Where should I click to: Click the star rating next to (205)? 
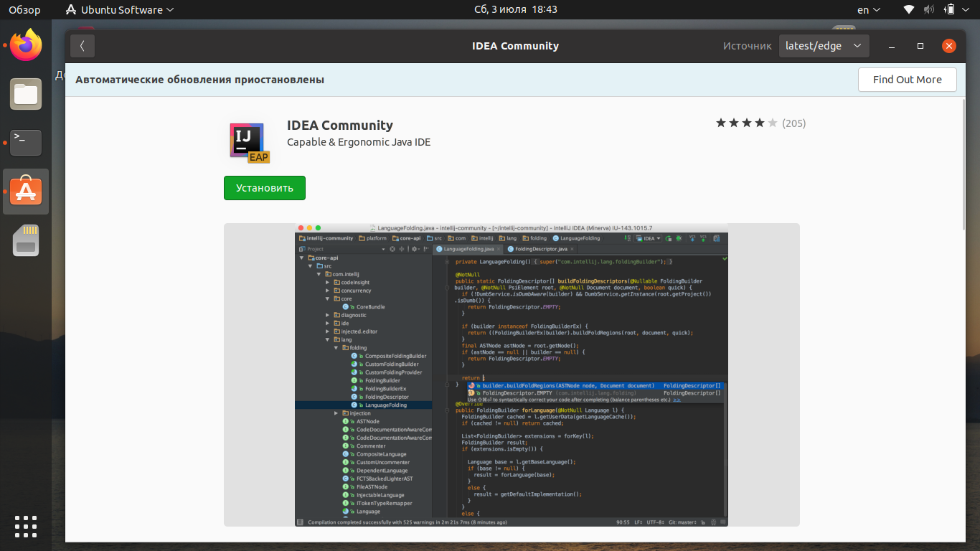click(746, 123)
